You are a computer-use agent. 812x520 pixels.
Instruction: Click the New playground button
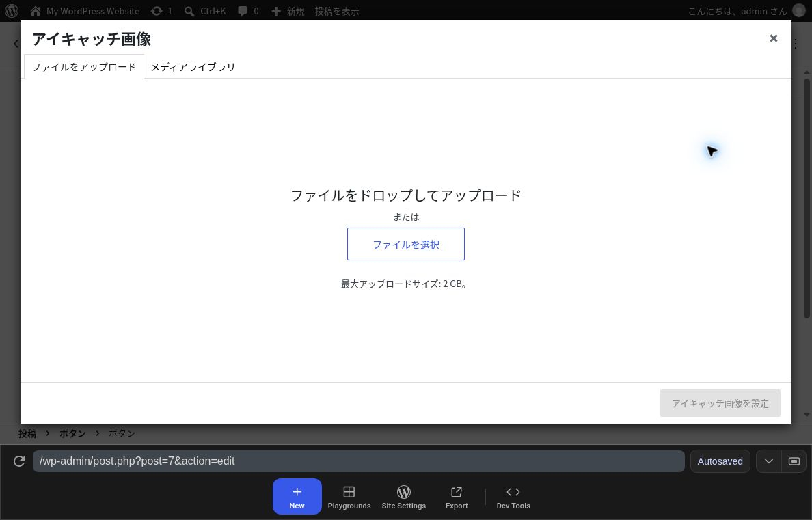(297, 496)
